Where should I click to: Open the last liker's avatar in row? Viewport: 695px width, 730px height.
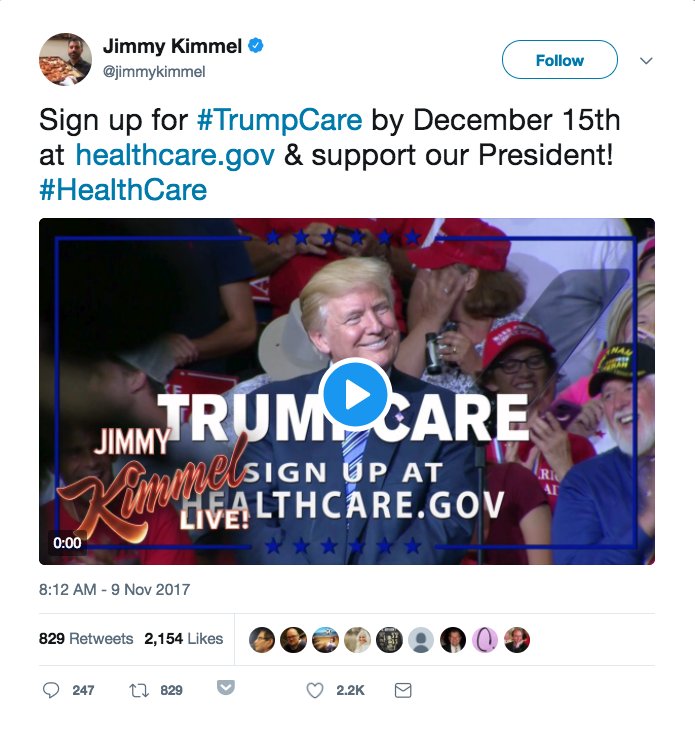coord(517,640)
